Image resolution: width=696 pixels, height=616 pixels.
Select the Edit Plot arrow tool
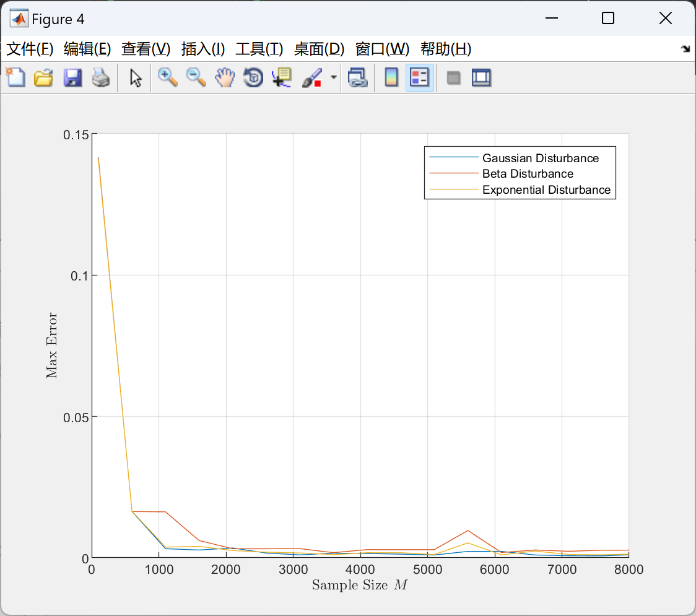(136, 78)
